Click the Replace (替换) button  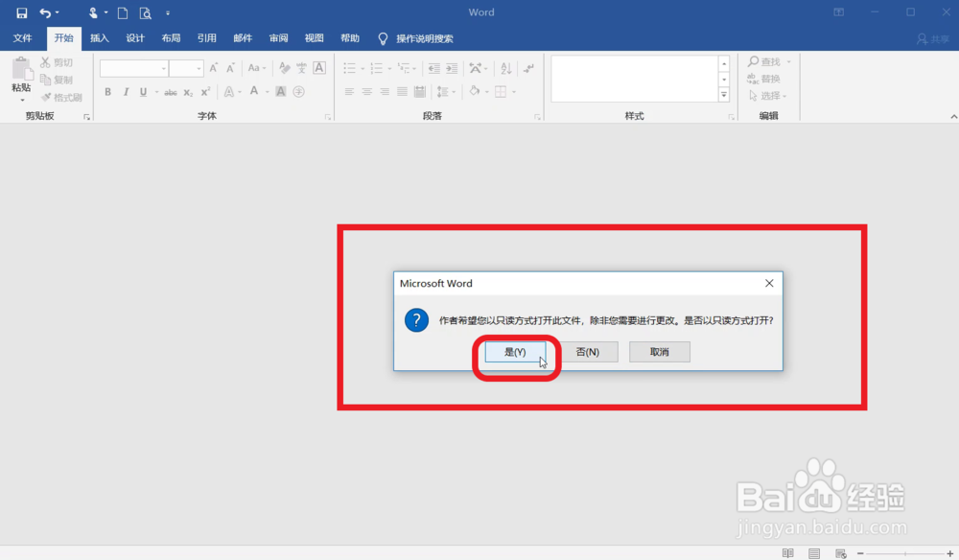coord(763,79)
